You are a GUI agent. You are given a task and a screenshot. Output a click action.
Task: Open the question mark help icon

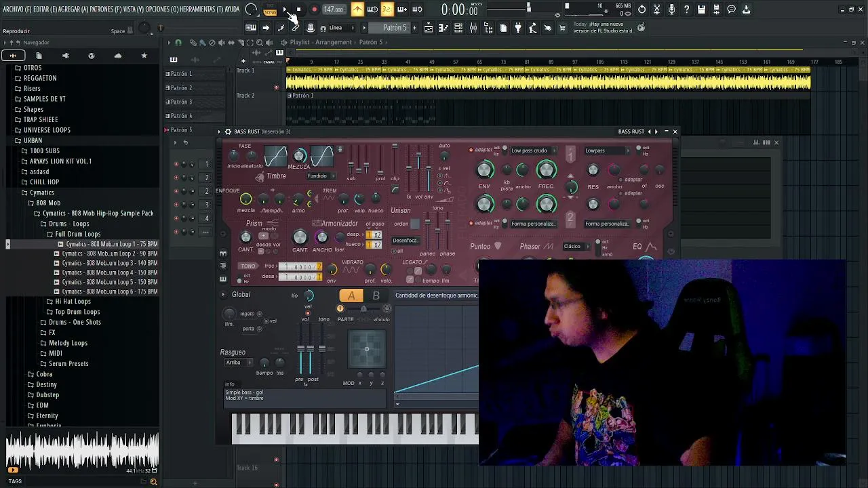[686, 9]
